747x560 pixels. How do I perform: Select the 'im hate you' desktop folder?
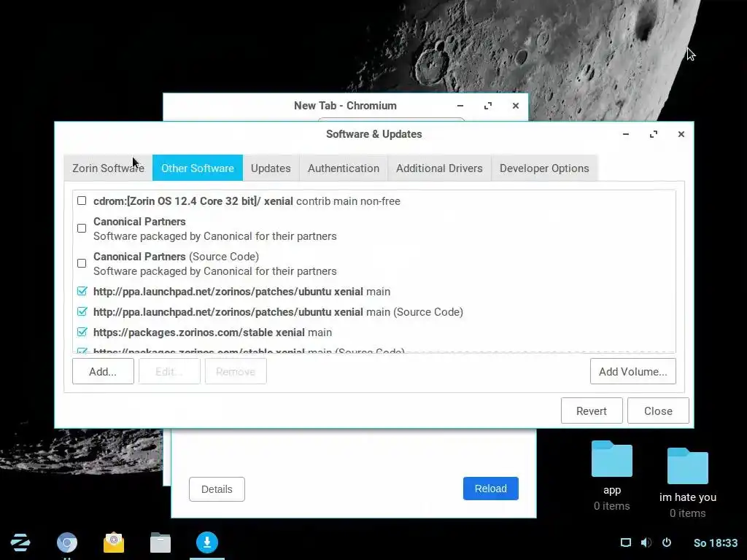tap(687, 483)
